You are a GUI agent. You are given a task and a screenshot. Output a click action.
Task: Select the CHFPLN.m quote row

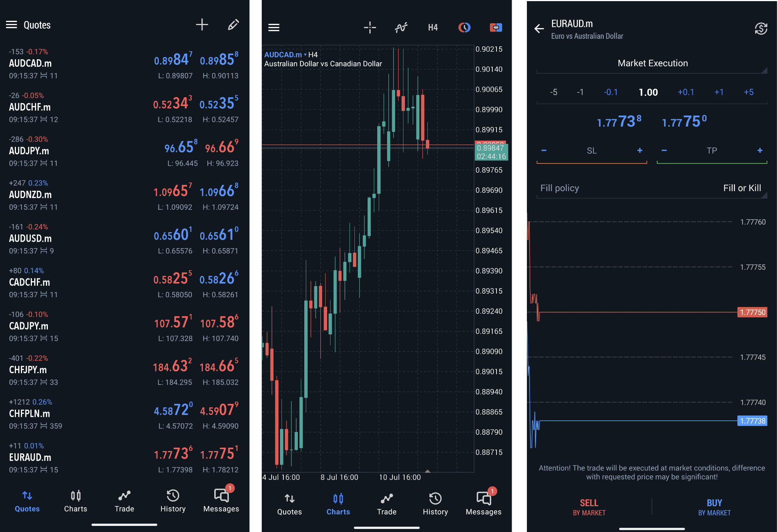(124, 413)
